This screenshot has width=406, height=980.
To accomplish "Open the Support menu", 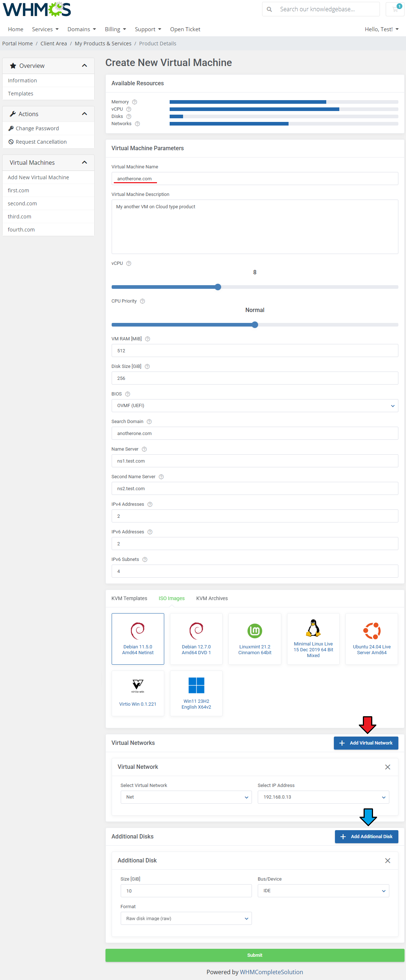I will click(148, 29).
